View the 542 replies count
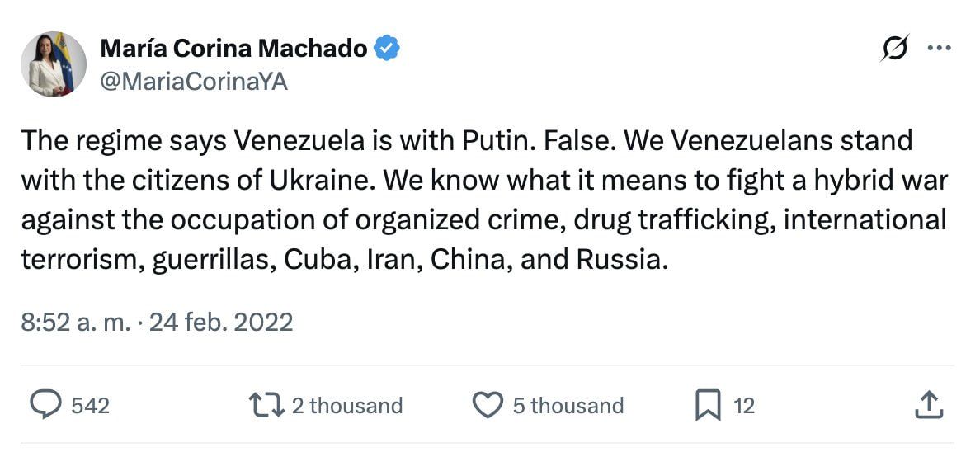Screen dimensions: 980x452 (x=90, y=406)
